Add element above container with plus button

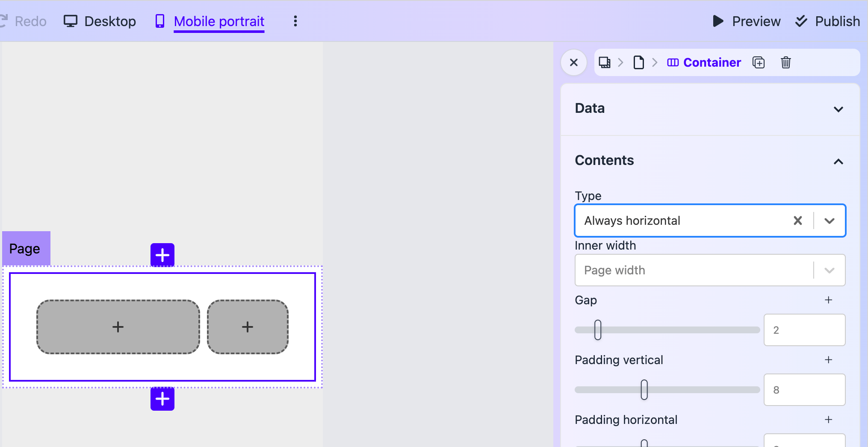coord(162,255)
